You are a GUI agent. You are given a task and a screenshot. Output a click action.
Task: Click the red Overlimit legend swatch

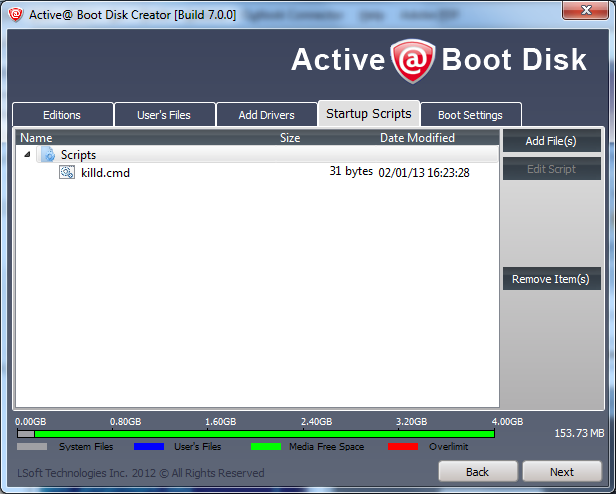[403, 446]
